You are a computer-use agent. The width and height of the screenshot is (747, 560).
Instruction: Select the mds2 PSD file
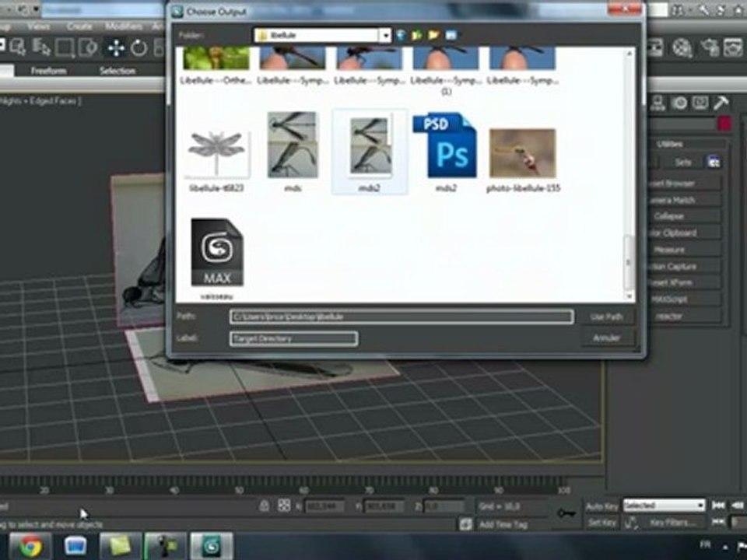(x=445, y=152)
